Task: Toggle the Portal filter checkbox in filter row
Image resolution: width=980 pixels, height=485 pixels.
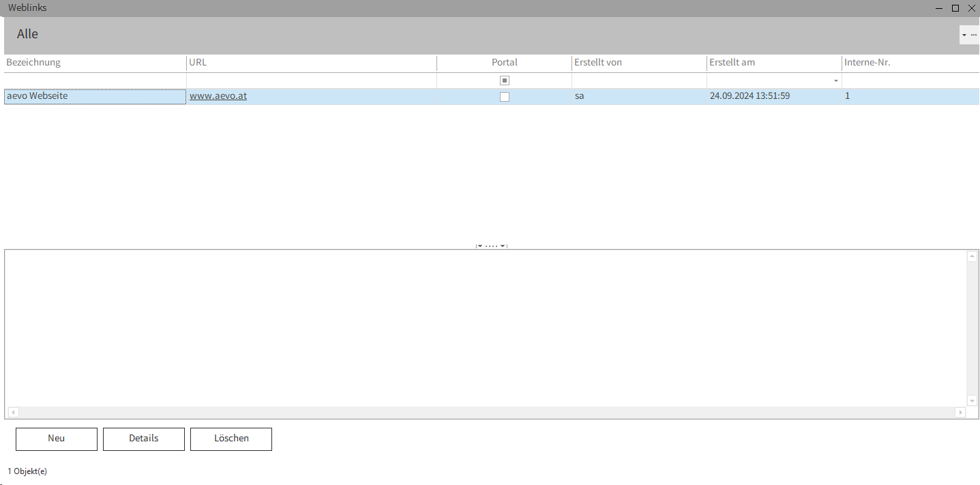Action: coord(505,80)
